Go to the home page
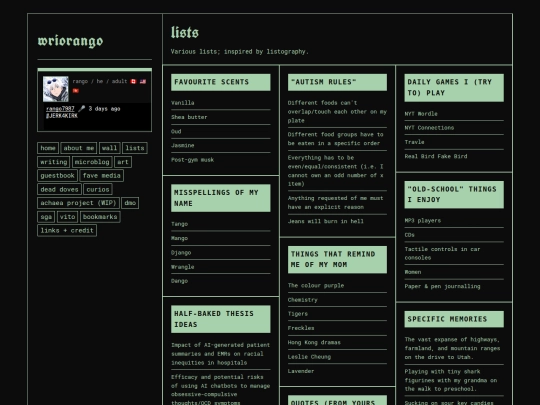 [x=48, y=148]
